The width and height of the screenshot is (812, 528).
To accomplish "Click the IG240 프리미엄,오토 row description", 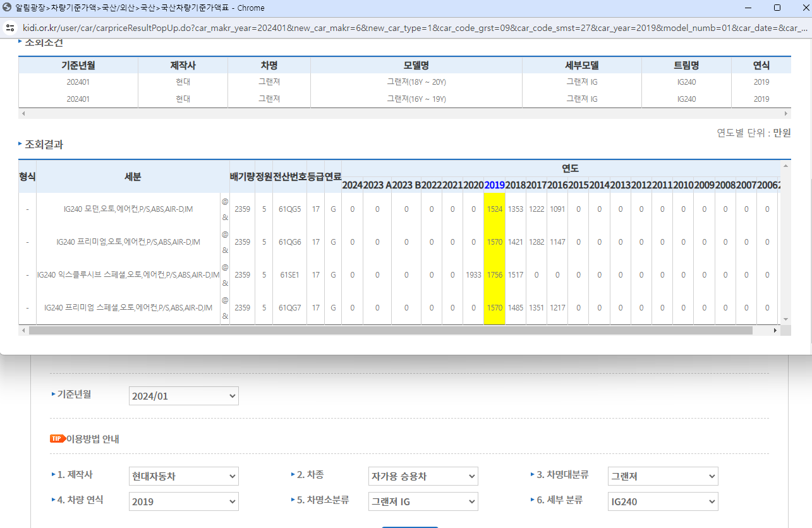I will [x=128, y=242].
